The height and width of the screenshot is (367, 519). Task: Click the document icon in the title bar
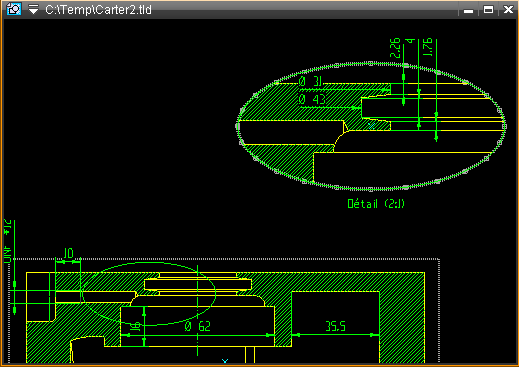pyautogui.click(x=14, y=9)
